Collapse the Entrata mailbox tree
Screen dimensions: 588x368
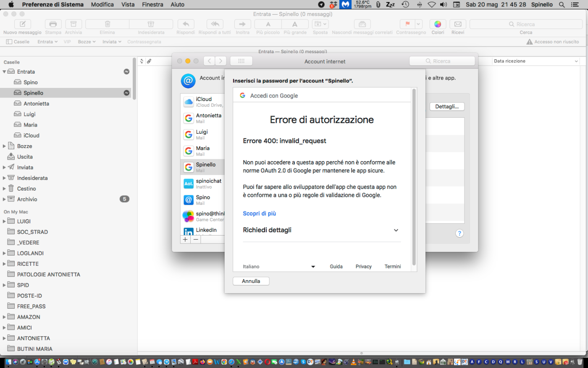4,72
